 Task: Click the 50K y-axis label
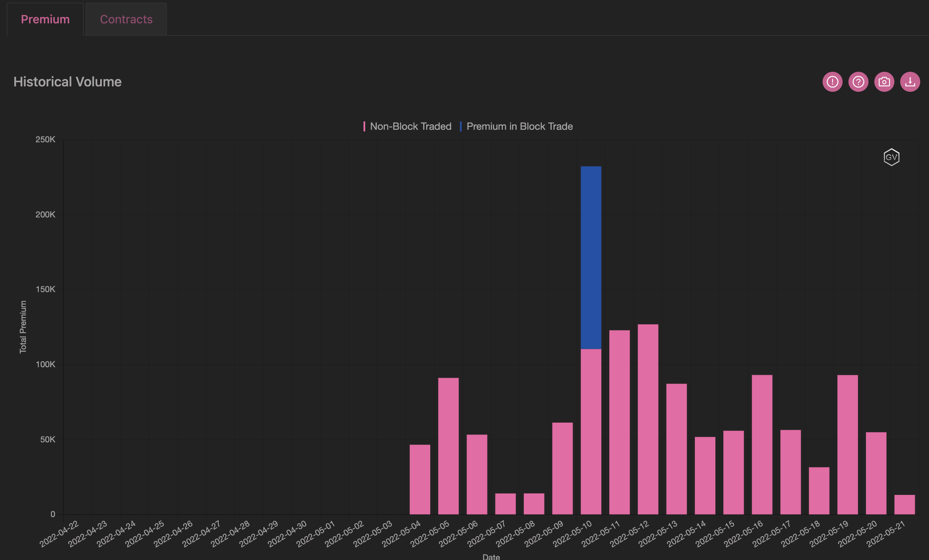click(48, 439)
